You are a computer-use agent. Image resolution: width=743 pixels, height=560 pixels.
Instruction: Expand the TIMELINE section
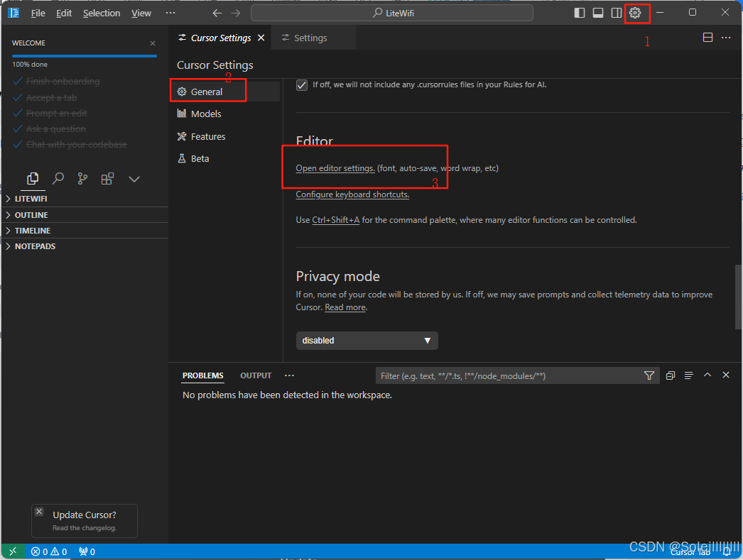tap(85, 231)
